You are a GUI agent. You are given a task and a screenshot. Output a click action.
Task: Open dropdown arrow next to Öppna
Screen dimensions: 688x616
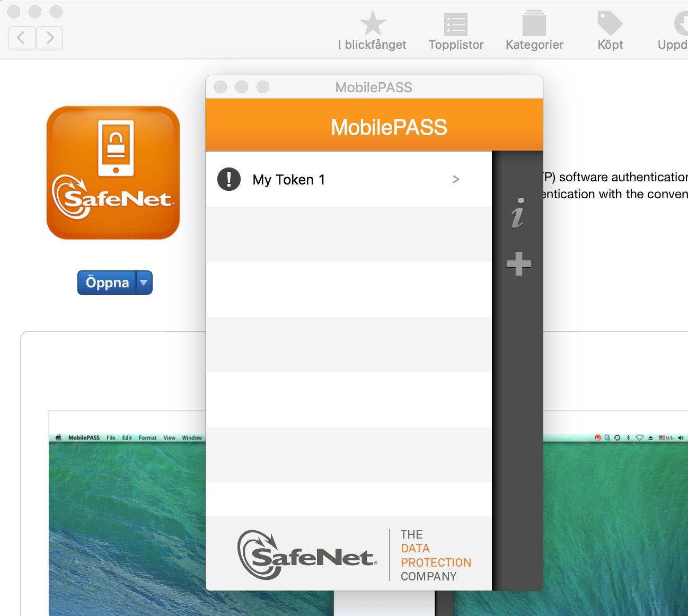pos(144,283)
